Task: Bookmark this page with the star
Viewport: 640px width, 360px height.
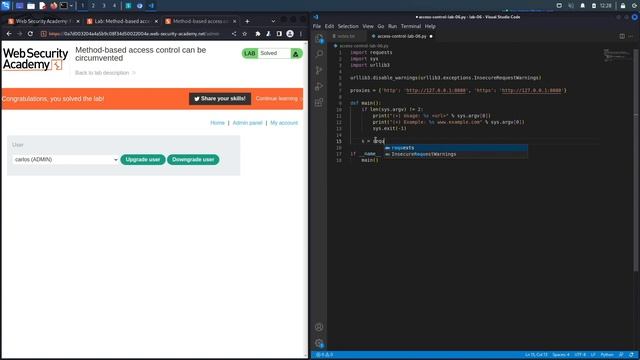Action: (x=244, y=34)
